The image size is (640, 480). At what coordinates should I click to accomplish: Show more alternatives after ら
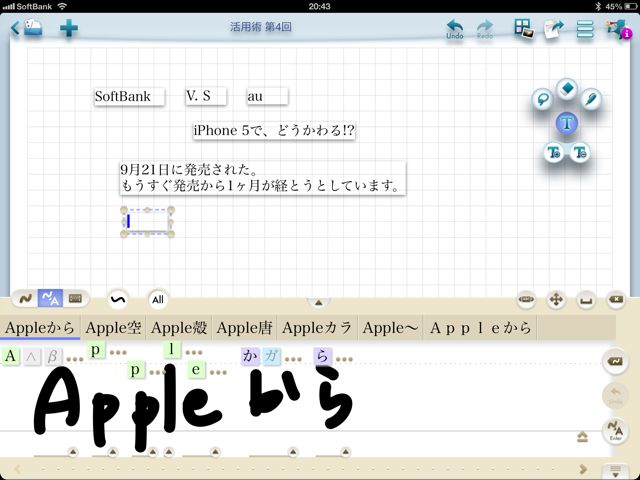[x=344, y=359]
